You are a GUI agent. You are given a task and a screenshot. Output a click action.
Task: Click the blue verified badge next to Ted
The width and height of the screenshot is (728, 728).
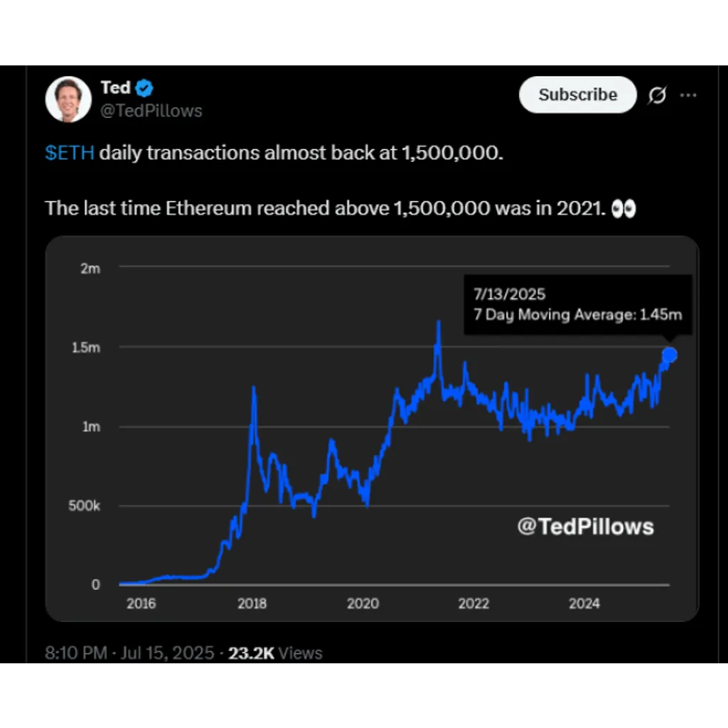[x=144, y=87]
